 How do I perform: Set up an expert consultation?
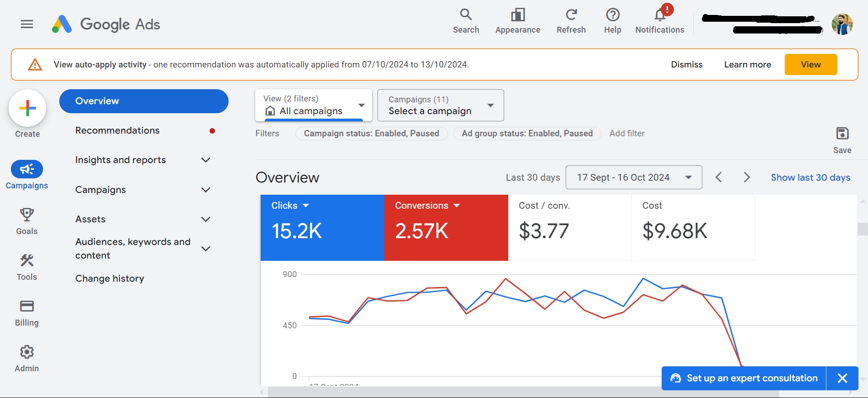[744, 378]
